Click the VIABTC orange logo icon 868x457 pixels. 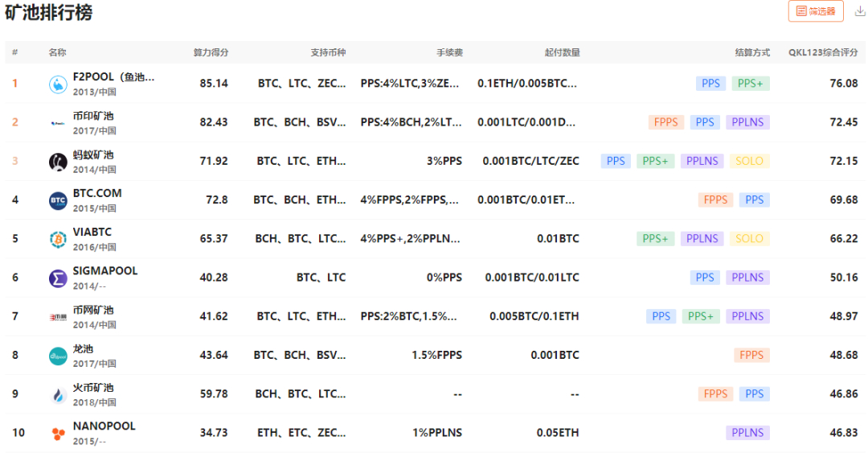point(58,239)
